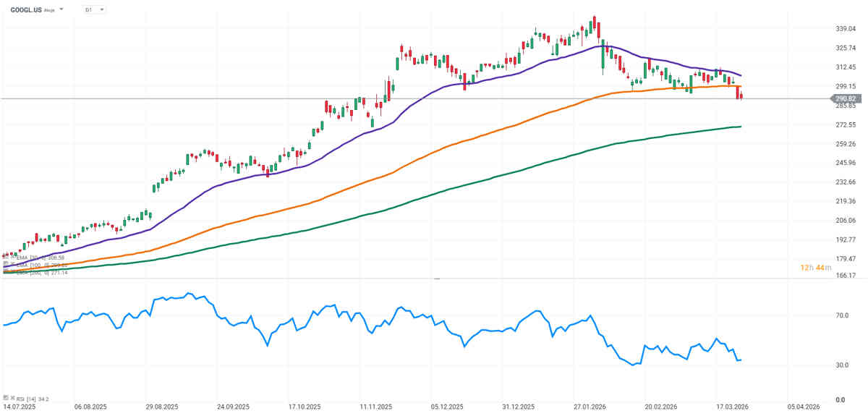The image size is (868, 416).
Task: Delete the RSI indicator using its X icon
Action: (x=12, y=398)
